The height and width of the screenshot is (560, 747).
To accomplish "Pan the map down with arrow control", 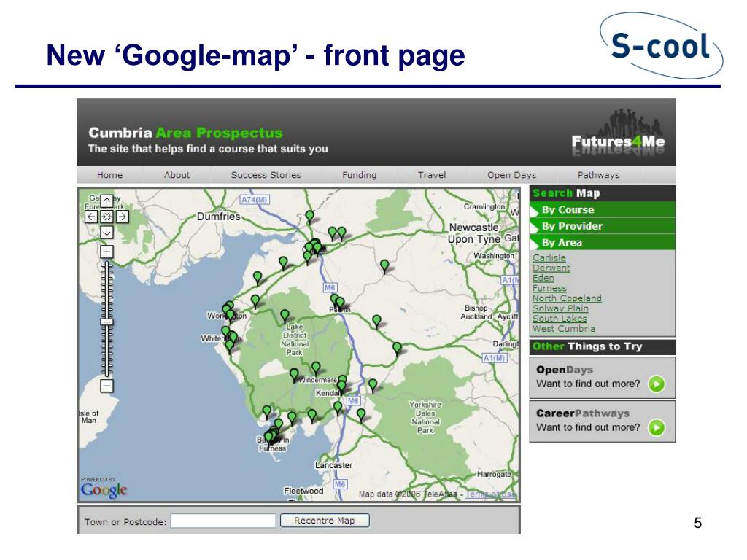I will [107, 233].
